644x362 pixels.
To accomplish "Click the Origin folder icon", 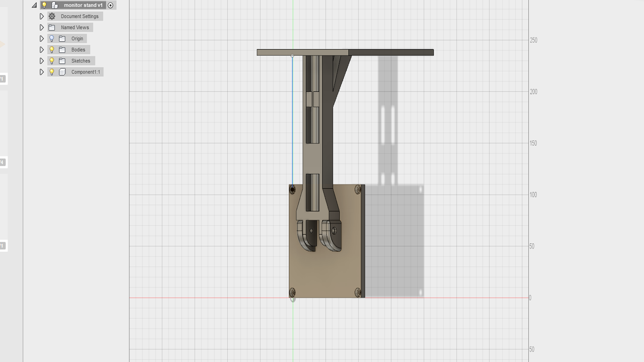I will tap(62, 39).
